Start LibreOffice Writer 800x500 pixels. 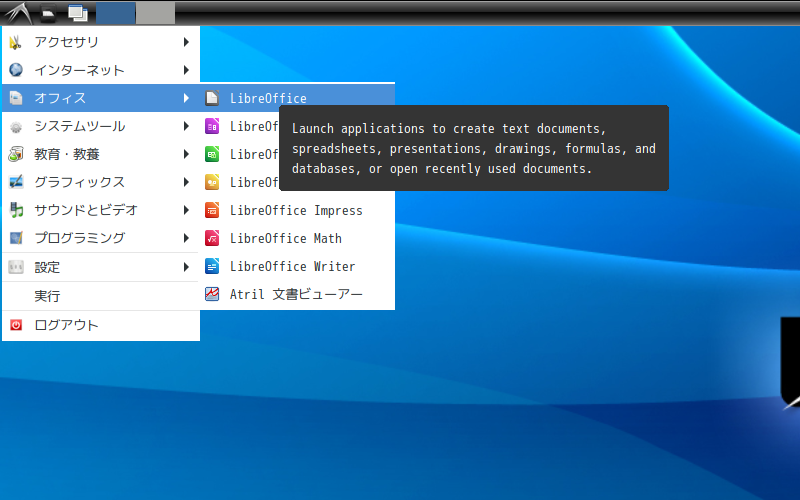pos(292,266)
